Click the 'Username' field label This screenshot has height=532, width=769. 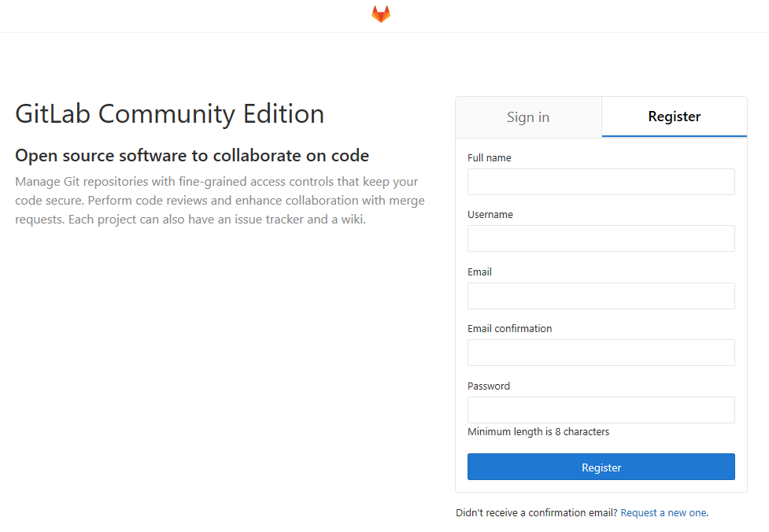pos(490,215)
